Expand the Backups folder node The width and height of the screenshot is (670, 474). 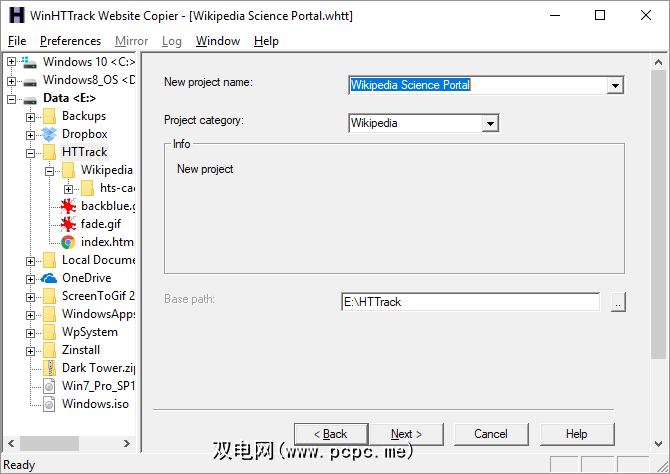pos(30,117)
